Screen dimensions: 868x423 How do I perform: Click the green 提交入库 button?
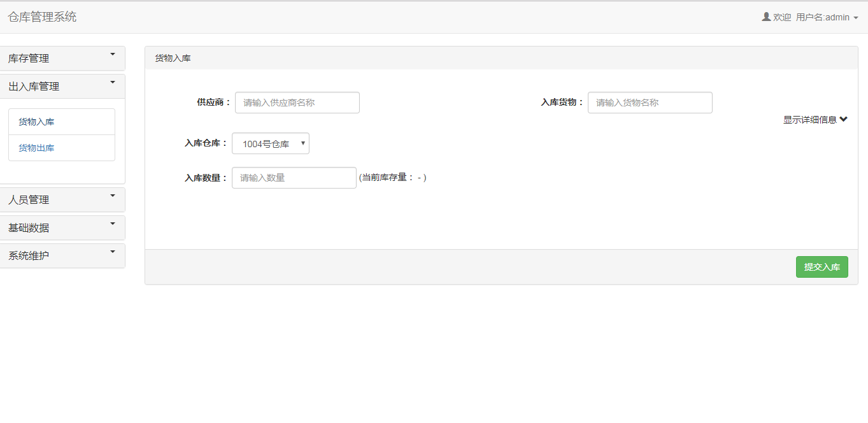822,267
